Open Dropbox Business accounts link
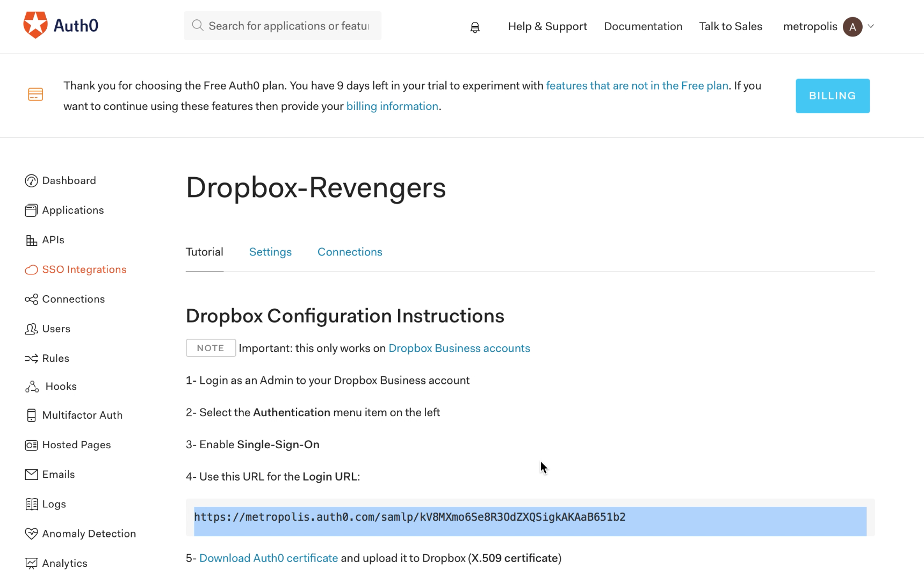The image size is (924, 583). point(459,348)
